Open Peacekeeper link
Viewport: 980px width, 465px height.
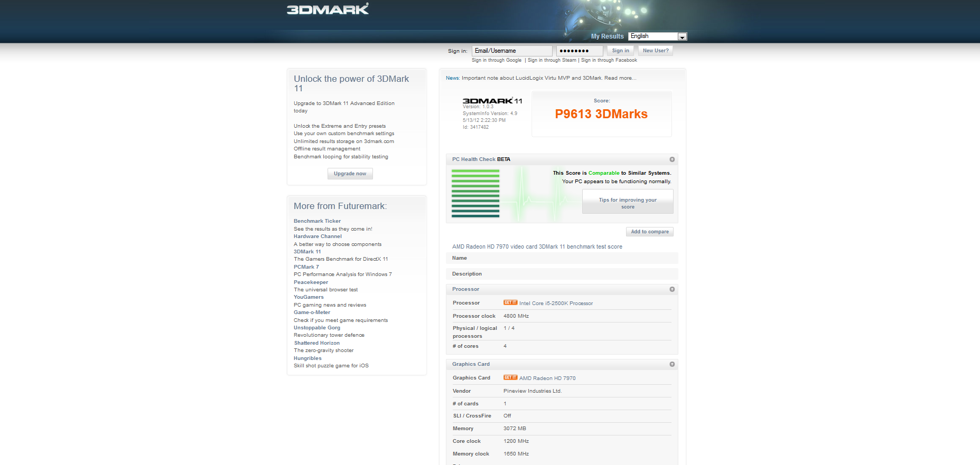311,282
